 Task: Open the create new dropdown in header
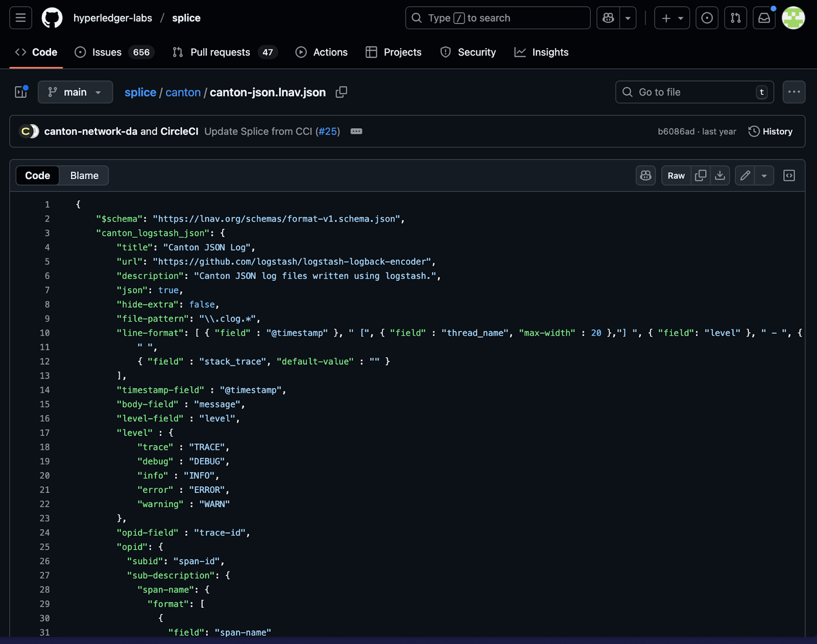pyautogui.click(x=671, y=17)
